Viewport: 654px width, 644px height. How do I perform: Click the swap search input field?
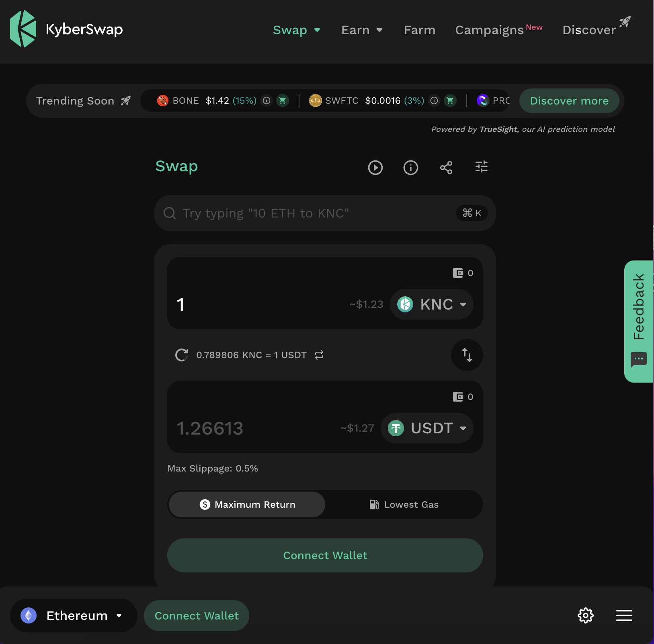pyautogui.click(x=314, y=213)
